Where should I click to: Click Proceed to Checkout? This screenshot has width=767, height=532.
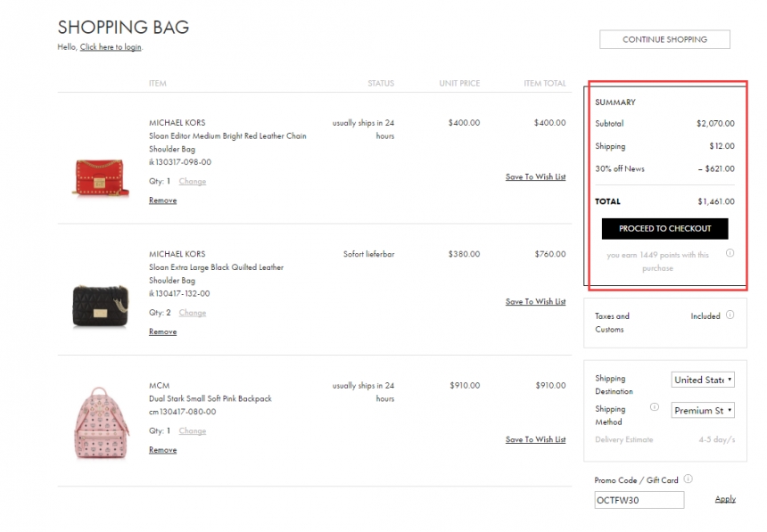pyautogui.click(x=664, y=229)
